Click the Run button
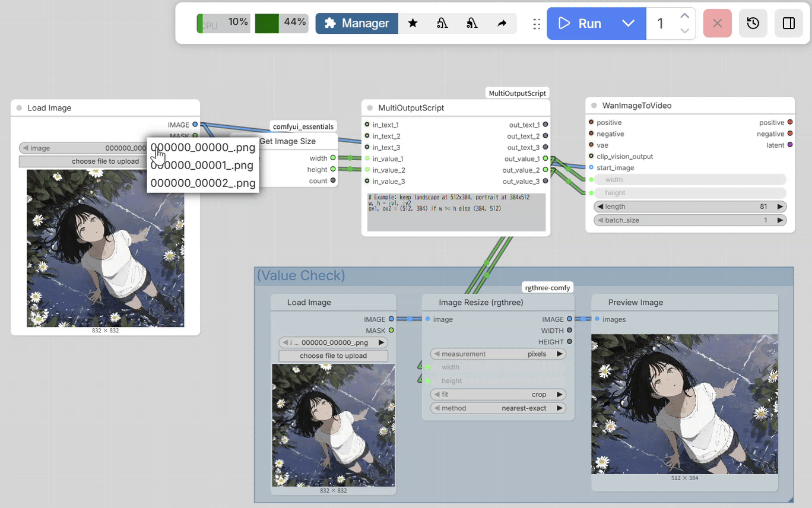812x508 pixels. pos(582,24)
